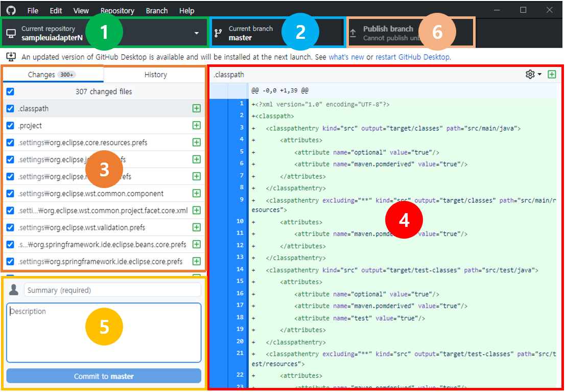The image size is (565, 392).
Task: Click the green plus status icon for .classpath
Action: 196,108
